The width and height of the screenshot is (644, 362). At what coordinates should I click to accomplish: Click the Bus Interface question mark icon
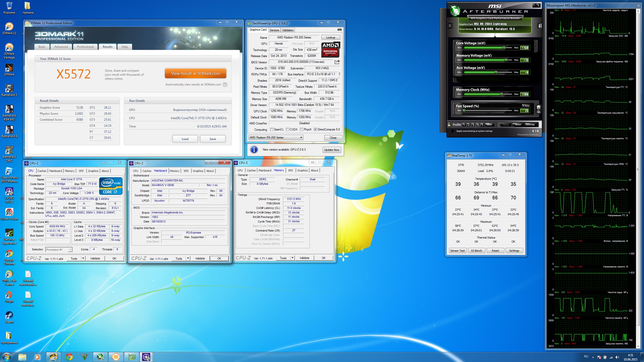coord(339,74)
